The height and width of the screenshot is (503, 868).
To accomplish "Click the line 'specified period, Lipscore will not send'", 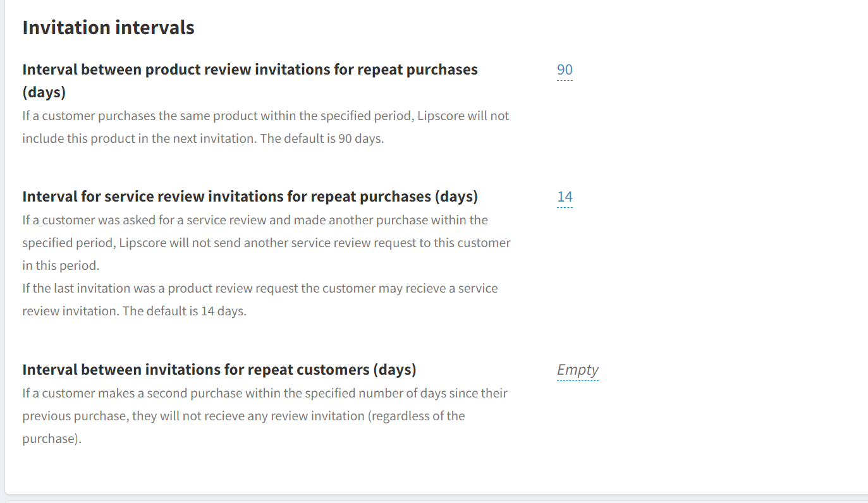I will pos(266,243).
